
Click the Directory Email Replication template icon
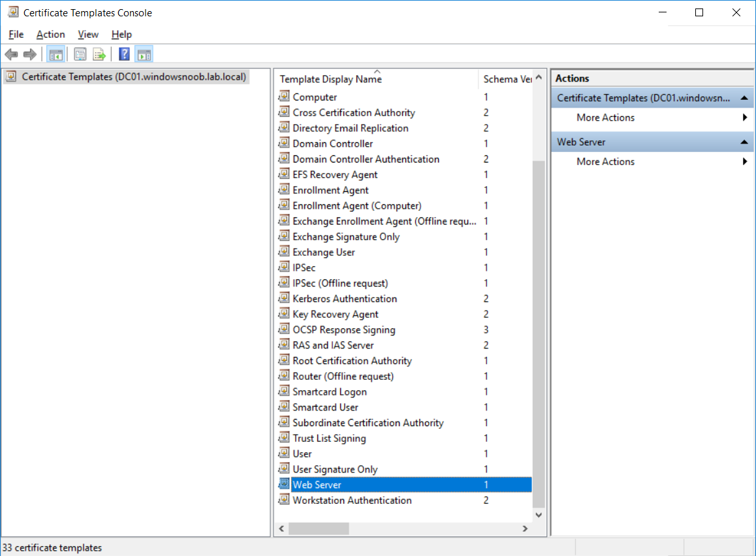[284, 128]
